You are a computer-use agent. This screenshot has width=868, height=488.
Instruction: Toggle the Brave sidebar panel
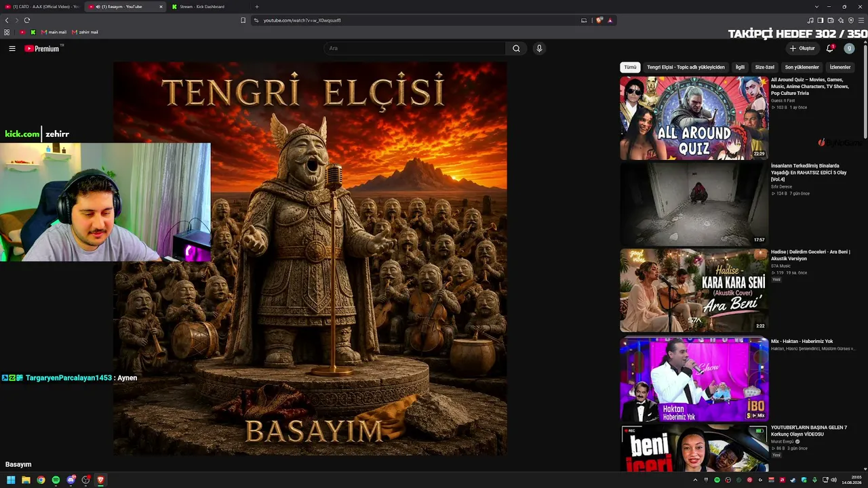(x=821, y=20)
